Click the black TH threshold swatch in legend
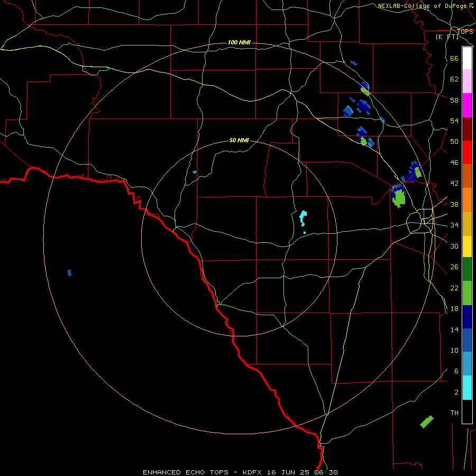Screen dimensions: 476x476 coord(467,411)
